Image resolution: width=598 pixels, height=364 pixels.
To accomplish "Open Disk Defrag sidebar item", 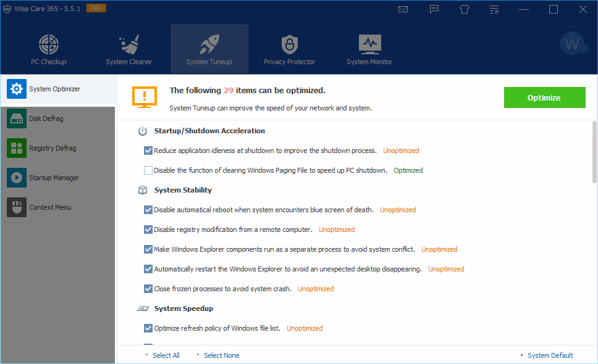I will point(58,118).
